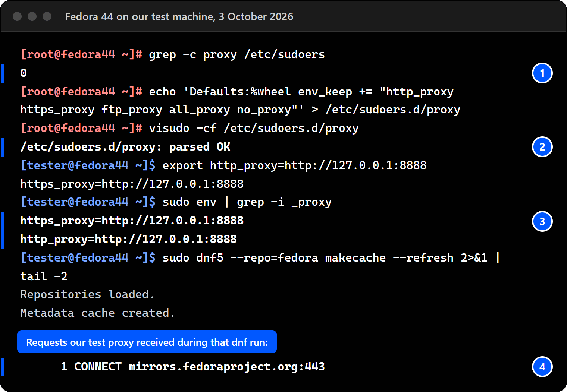Click the third maximize window dot

(47, 16)
